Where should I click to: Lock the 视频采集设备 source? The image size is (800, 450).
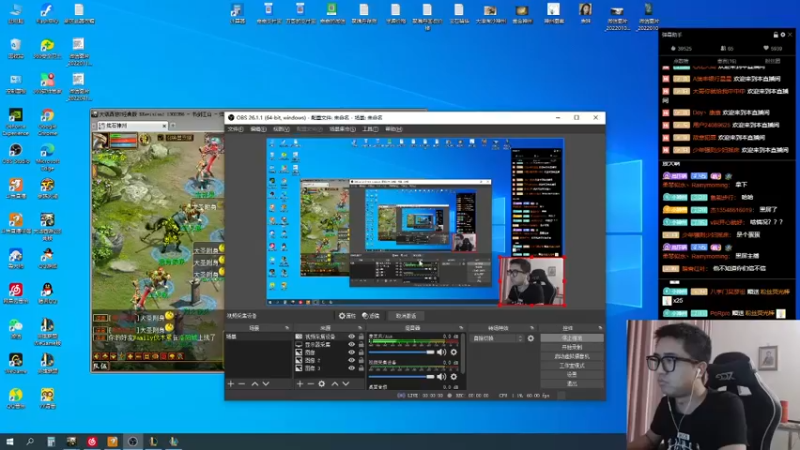point(361,337)
